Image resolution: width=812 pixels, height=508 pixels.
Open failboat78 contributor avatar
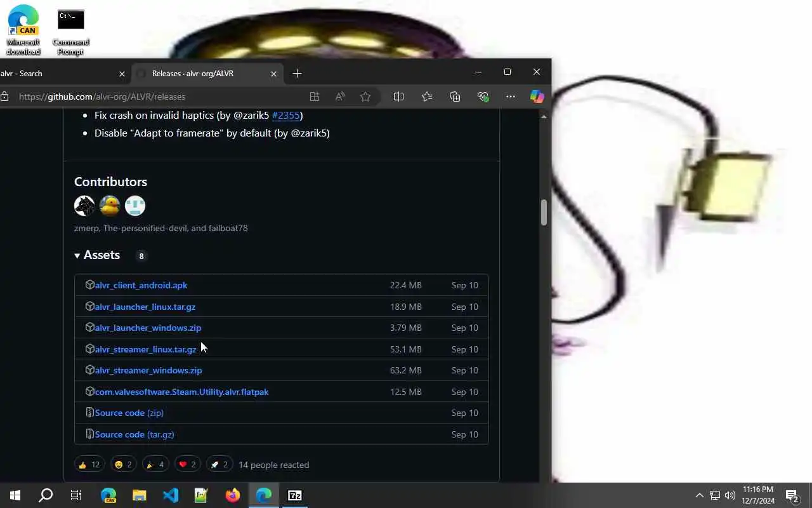coord(135,206)
